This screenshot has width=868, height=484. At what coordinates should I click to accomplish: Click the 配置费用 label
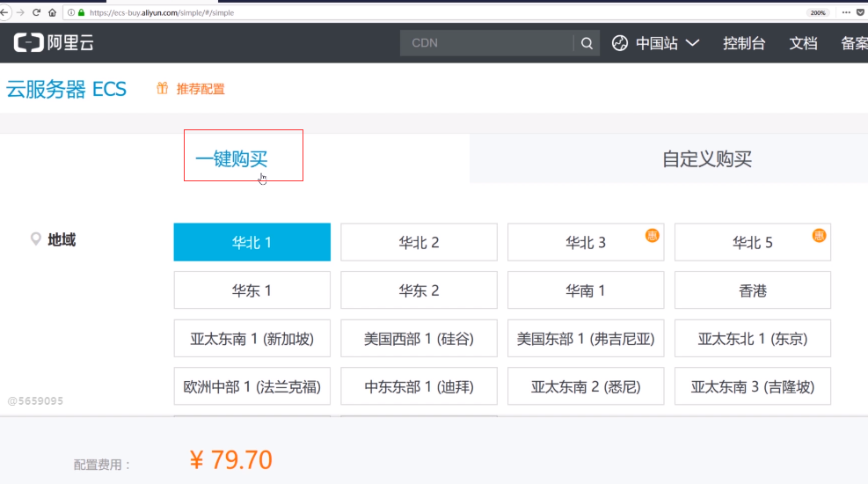pos(102,465)
